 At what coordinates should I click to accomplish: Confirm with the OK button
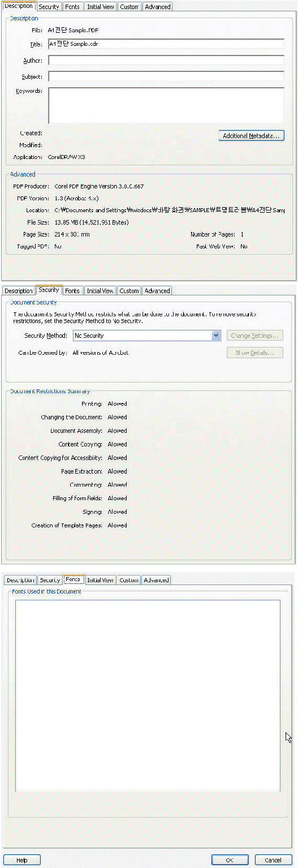230,860
